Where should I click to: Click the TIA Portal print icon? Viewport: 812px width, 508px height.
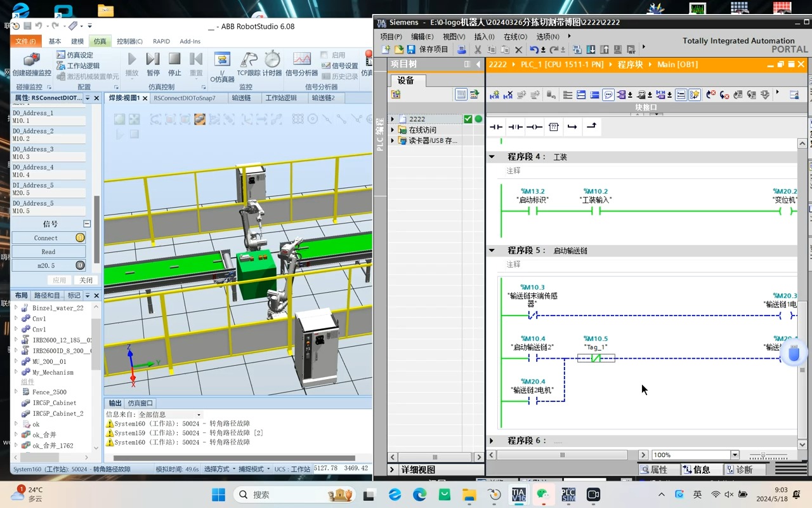tap(462, 50)
